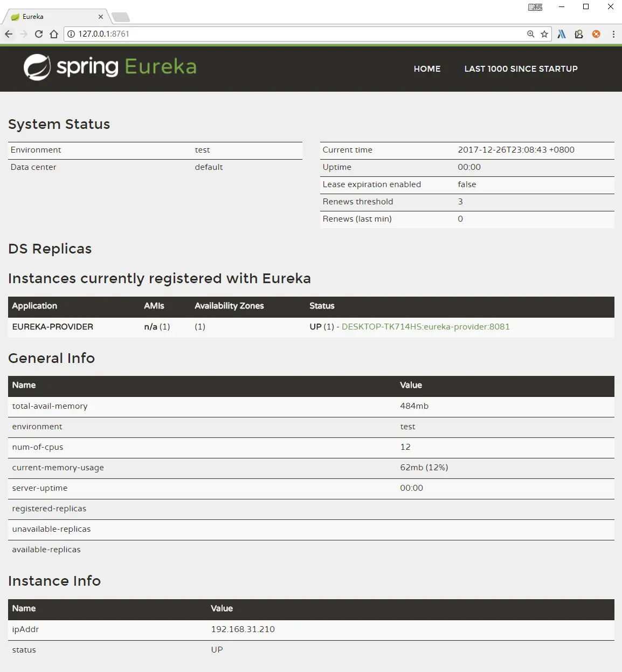The image size is (622, 672).
Task: Open LAST 1000 SINCE STARTUP page
Action: (x=521, y=69)
